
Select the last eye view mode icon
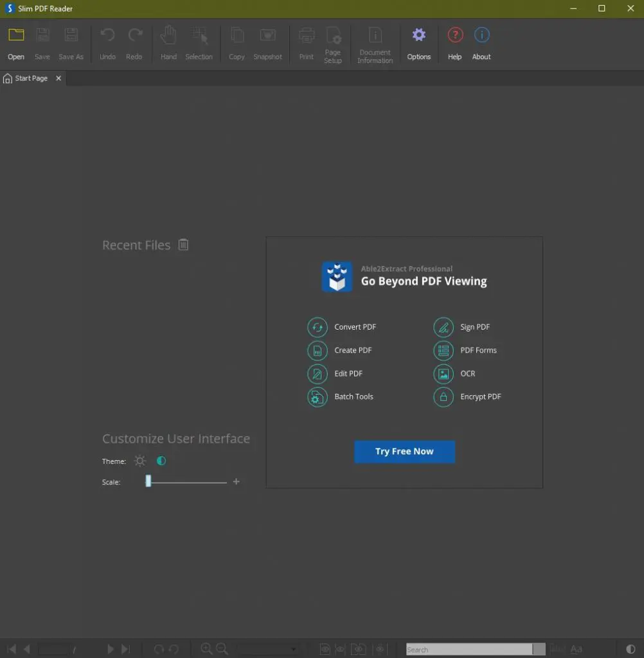[x=379, y=649]
